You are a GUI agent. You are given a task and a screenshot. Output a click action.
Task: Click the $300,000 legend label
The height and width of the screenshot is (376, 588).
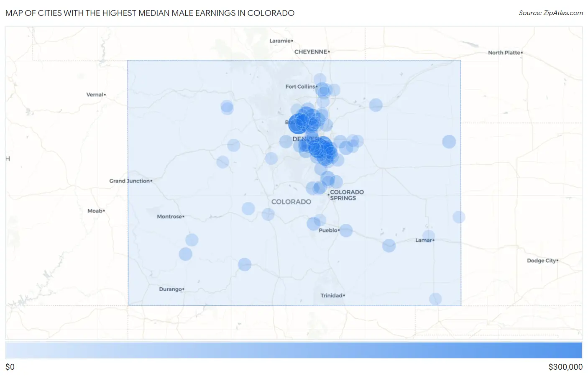pos(565,367)
